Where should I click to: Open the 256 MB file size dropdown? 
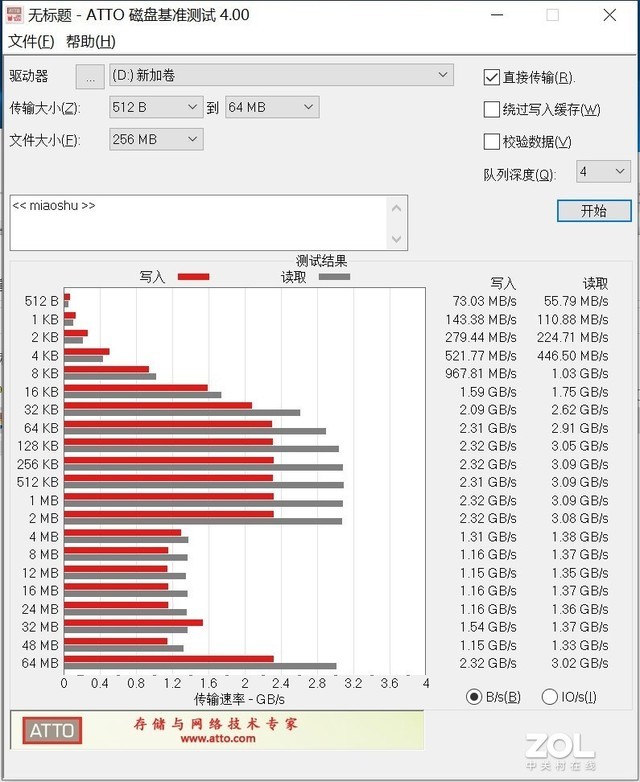pyautogui.click(x=156, y=139)
